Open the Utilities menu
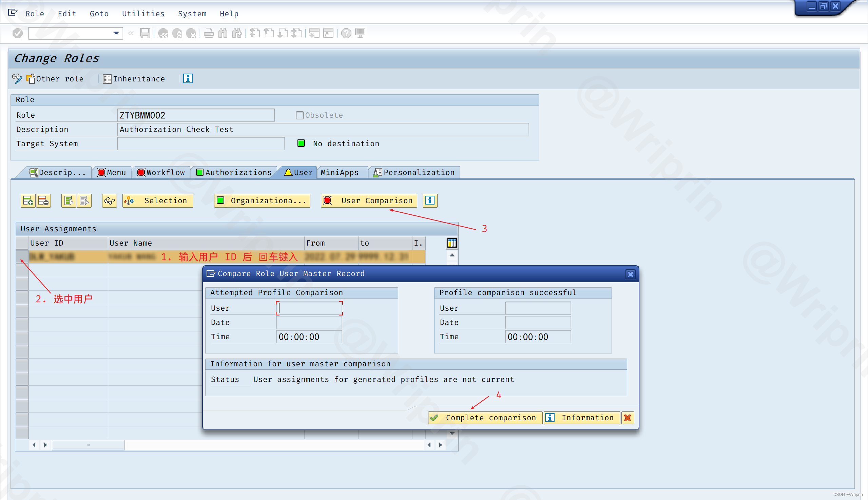This screenshot has width=868, height=500. [143, 14]
